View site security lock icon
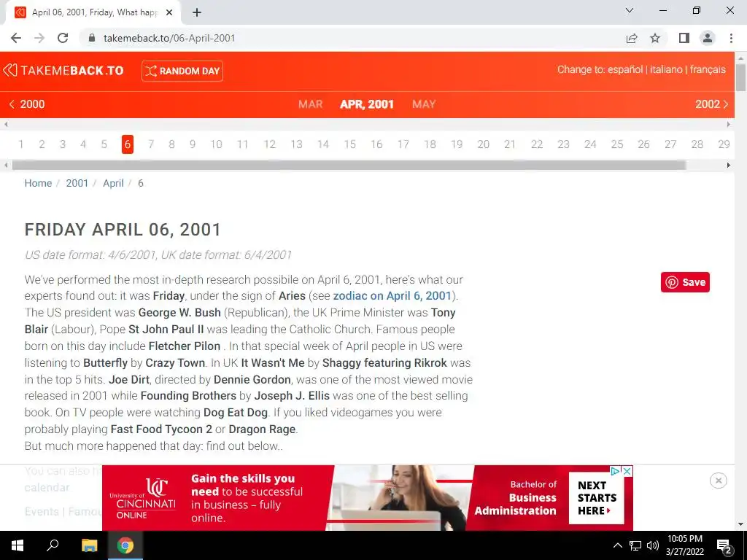Image resolution: width=747 pixels, height=560 pixels. click(93, 38)
